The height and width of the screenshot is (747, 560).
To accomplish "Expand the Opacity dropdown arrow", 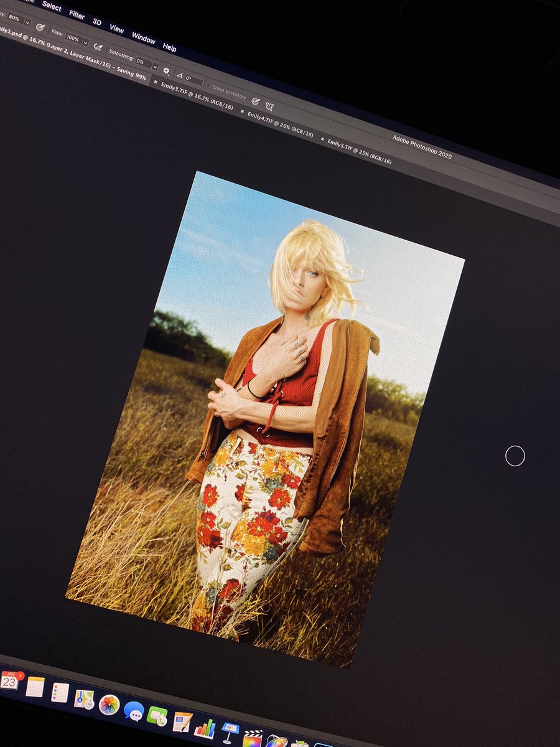I will tap(28, 22).
